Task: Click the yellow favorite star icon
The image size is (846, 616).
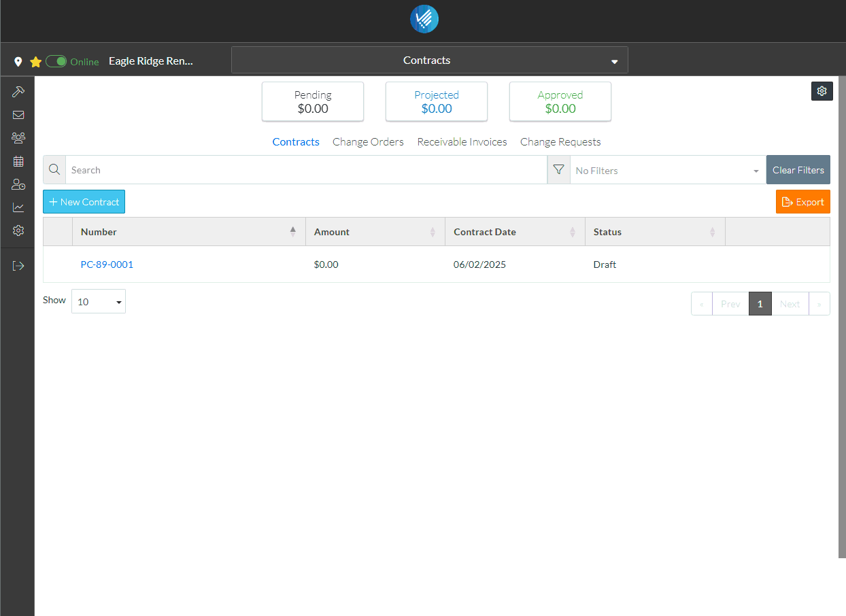Action: click(x=36, y=62)
